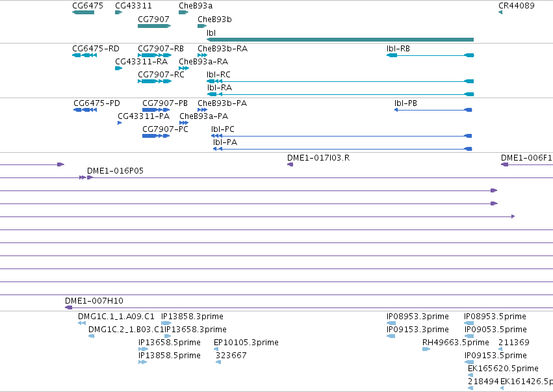Image resolution: width=553 pixels, height=392 pixels.
Task: Click the CG43311-PA protein marker
Action: 120,123
